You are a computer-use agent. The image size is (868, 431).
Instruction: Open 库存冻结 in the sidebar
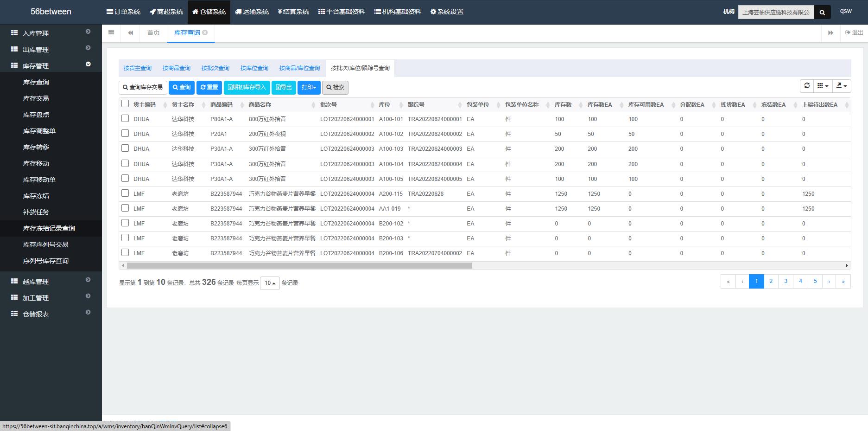point(36,196)
